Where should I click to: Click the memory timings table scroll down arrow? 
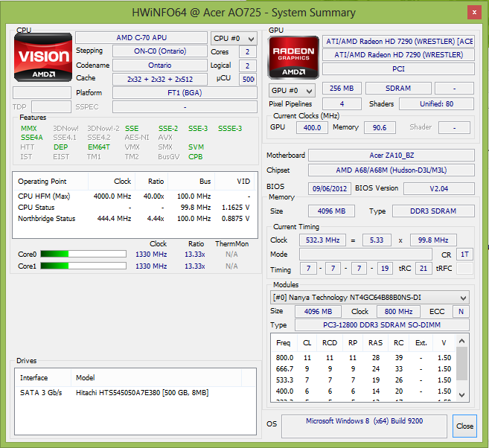point(462,394)
